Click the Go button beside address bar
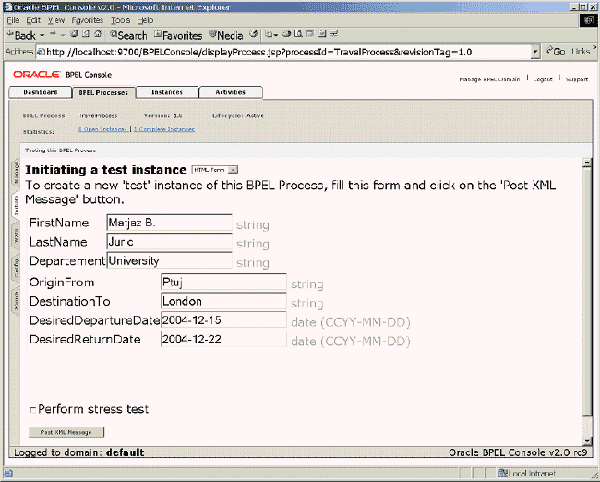The image size is (600, 482). (556, 51)
